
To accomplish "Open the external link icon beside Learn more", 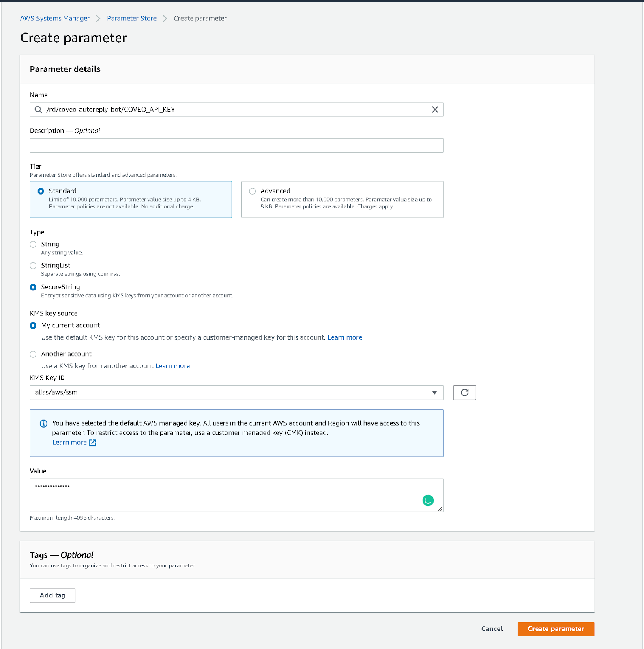I will pyautogui.click(x=93, y=443).
